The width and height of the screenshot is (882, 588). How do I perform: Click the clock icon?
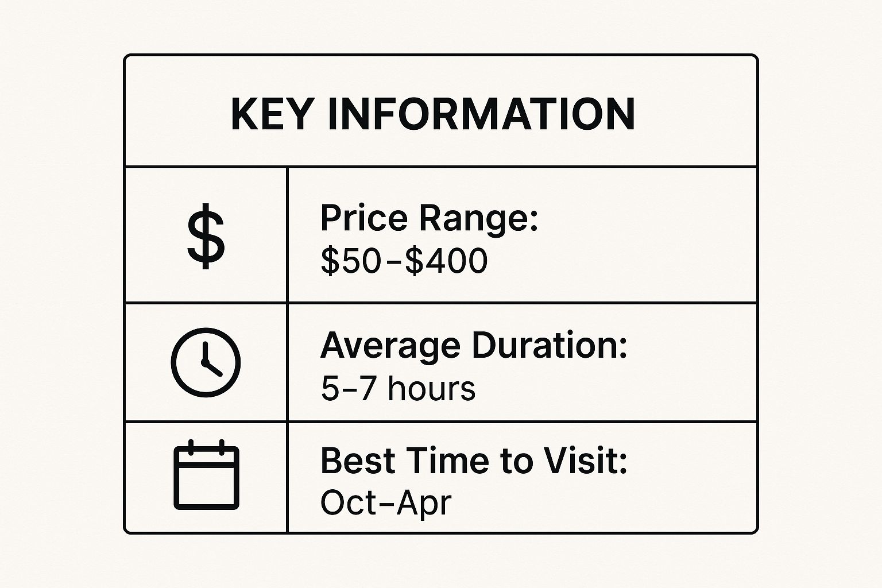(x=206, y=362)
